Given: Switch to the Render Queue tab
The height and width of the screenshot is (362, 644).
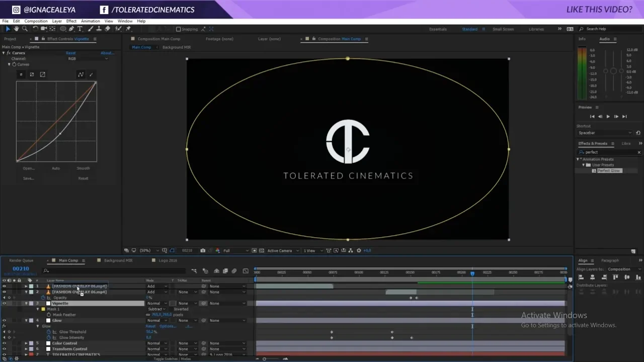Looking at the screenshot, I should click(x=21, y=260).
